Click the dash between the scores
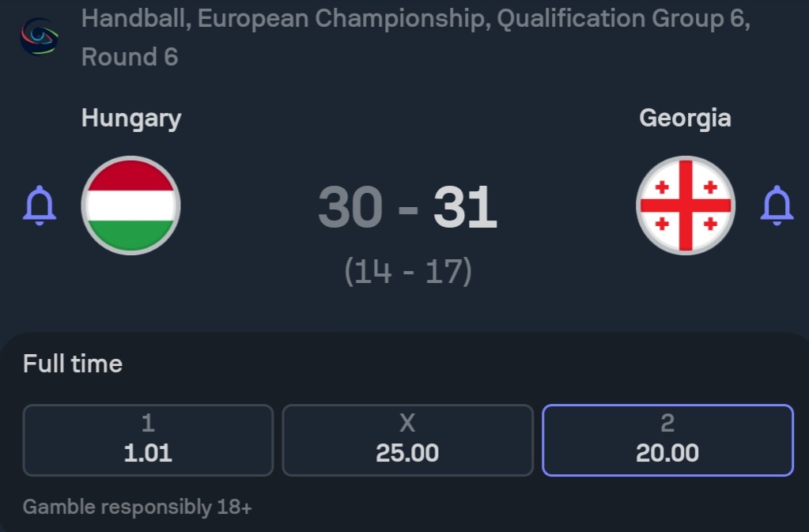This screenshot has width=809, height=532. coord(408,210)
